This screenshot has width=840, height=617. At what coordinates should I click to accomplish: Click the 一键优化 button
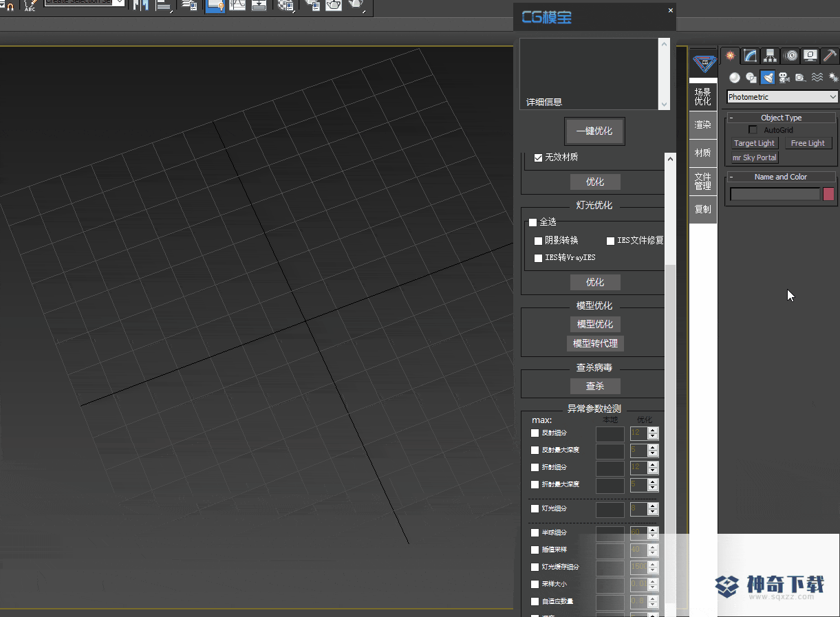[594, 131]
